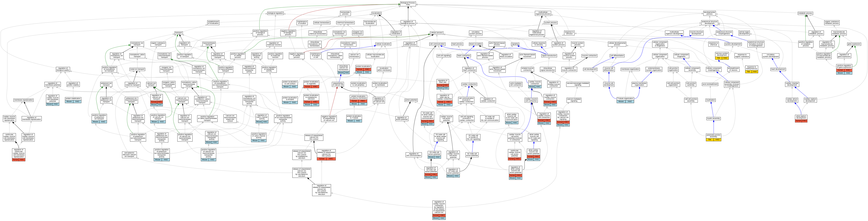Click the 'cell differentiation' node
This screenshot has height=221, width=868.
tap(617, 56)
